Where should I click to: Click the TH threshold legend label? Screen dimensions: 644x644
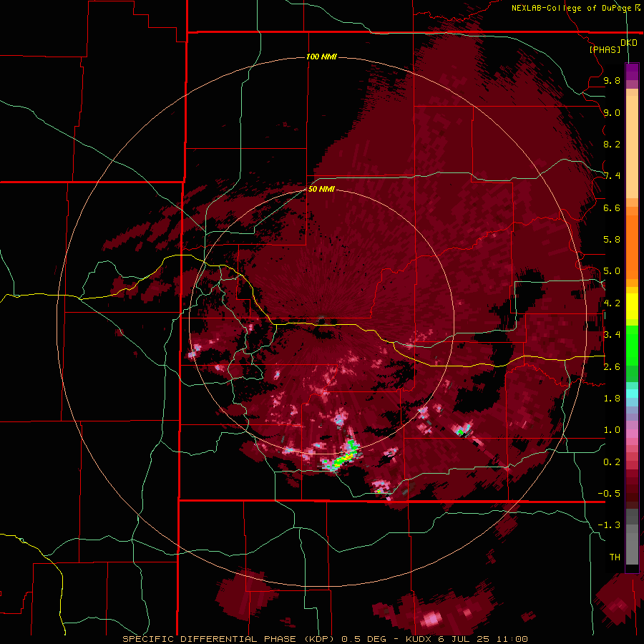[x=615, y=557]
